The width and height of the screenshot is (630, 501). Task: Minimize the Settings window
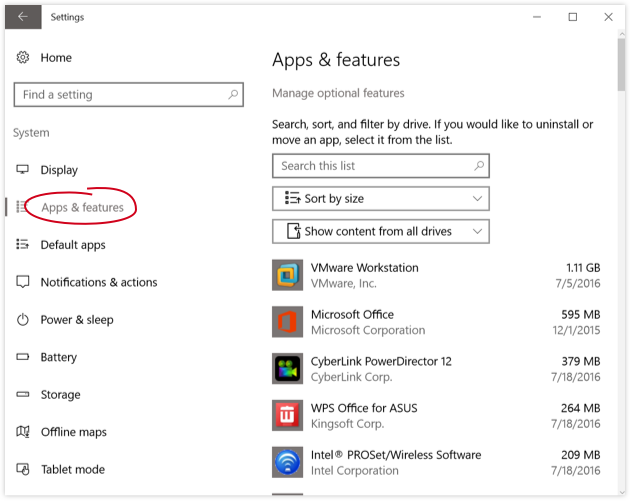click(537, 17)
